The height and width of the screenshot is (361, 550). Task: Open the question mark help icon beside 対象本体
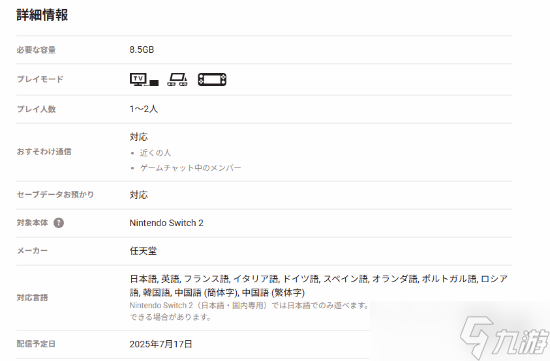pyautogui.click(x=59, y=223)
